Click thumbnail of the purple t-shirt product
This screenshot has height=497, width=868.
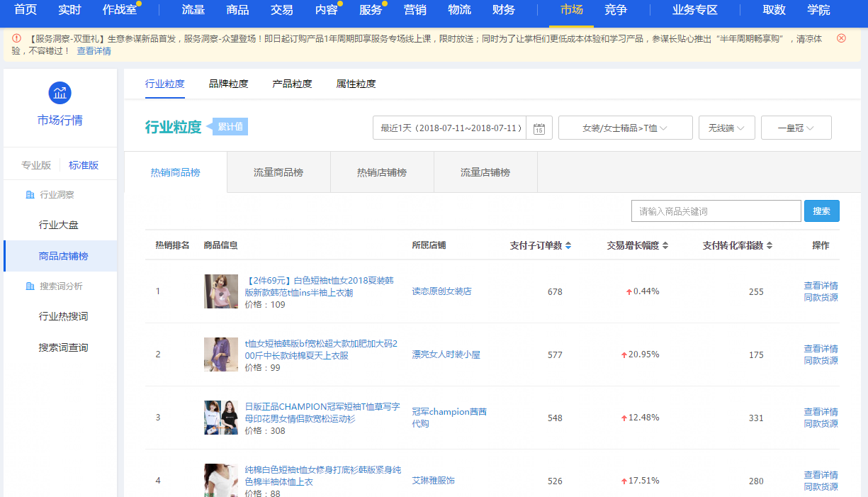tap(221, 354)
